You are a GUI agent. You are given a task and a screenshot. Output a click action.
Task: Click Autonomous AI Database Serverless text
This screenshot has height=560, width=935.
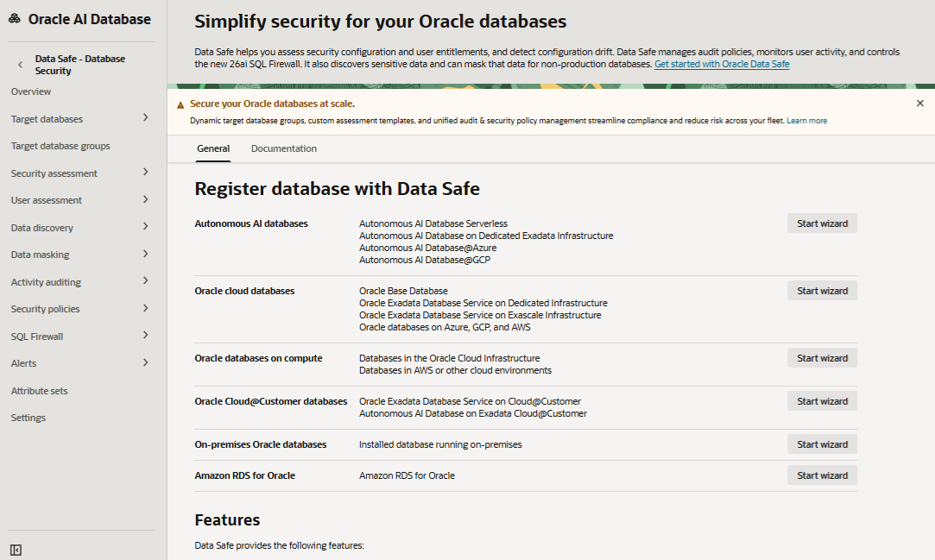433,223
